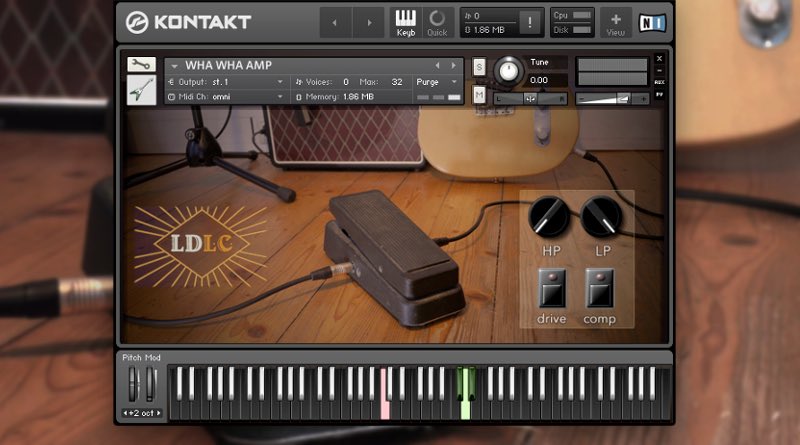Toggle the comp switch
Viewport: 800px width, 445px height.
coord(599,288)
